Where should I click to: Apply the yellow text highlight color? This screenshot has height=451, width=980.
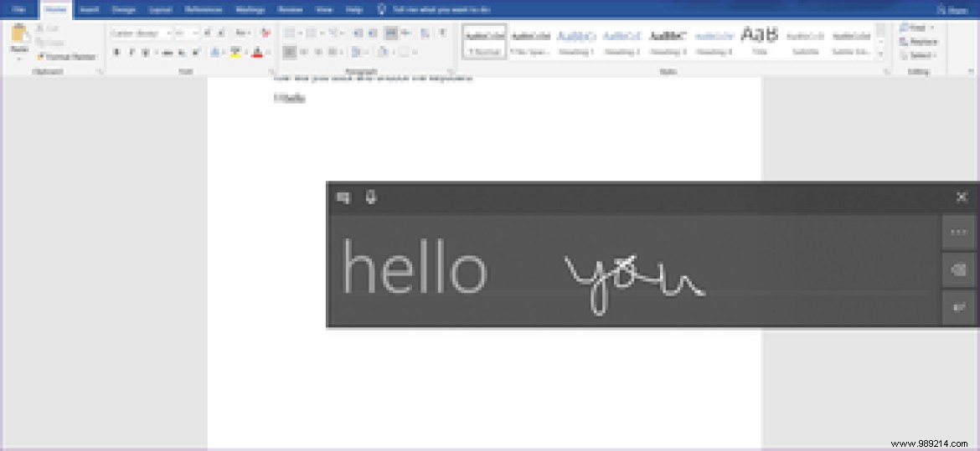tap(235, 53)
